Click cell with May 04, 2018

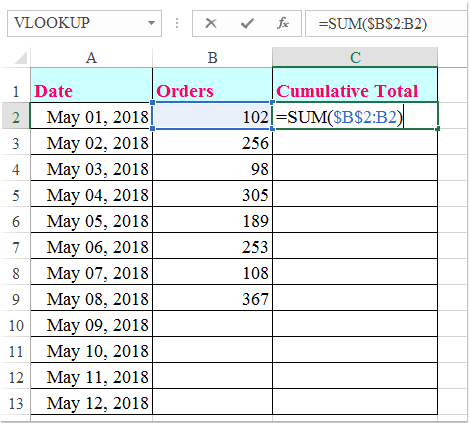91,194
